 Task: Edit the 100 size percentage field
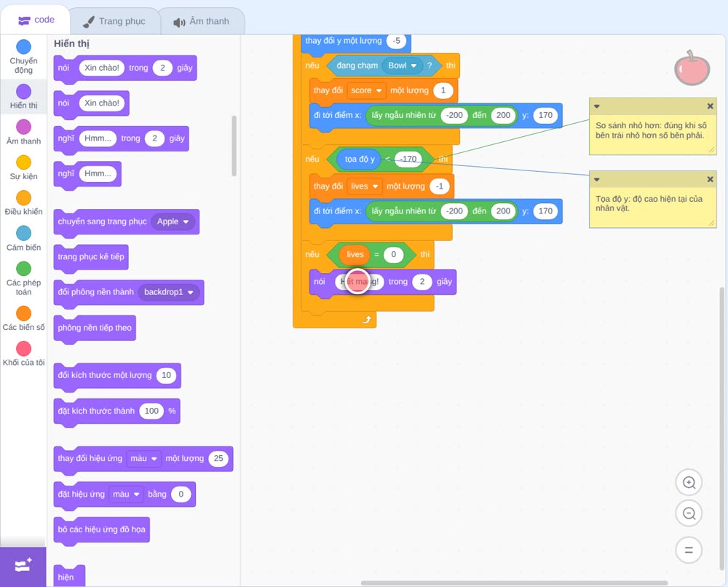(x=152, y=411)
